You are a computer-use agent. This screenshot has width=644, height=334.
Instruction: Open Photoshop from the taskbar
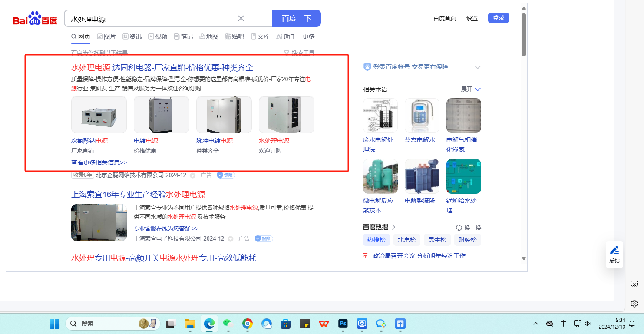[343, 324]
